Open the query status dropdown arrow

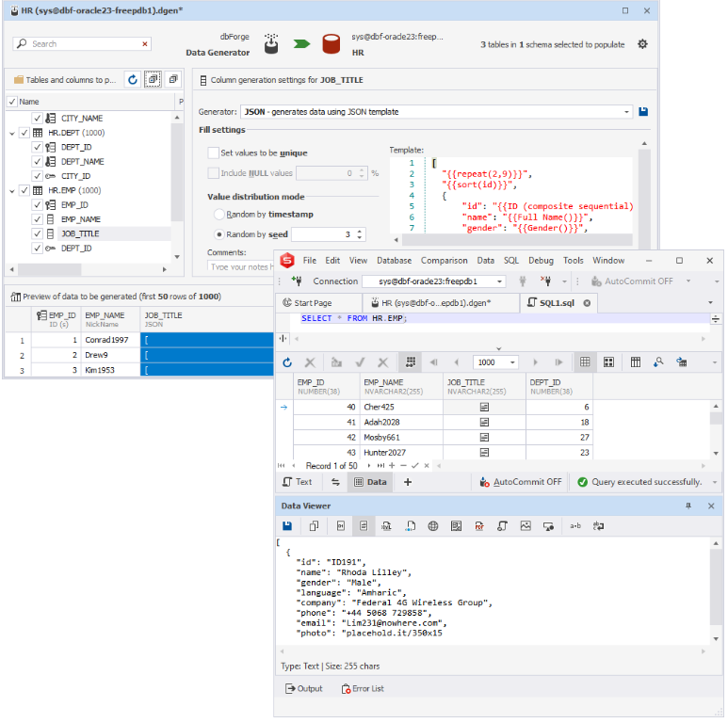[715, 482]
